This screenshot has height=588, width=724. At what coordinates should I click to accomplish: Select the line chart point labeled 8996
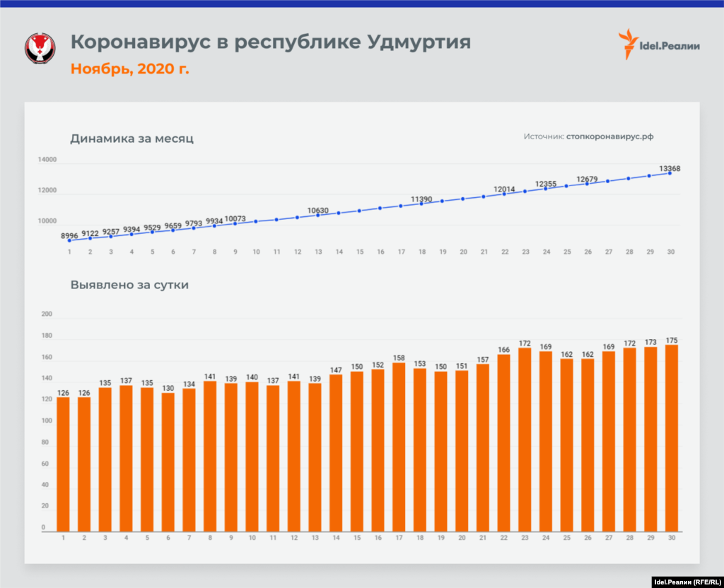tap(69, 240)
